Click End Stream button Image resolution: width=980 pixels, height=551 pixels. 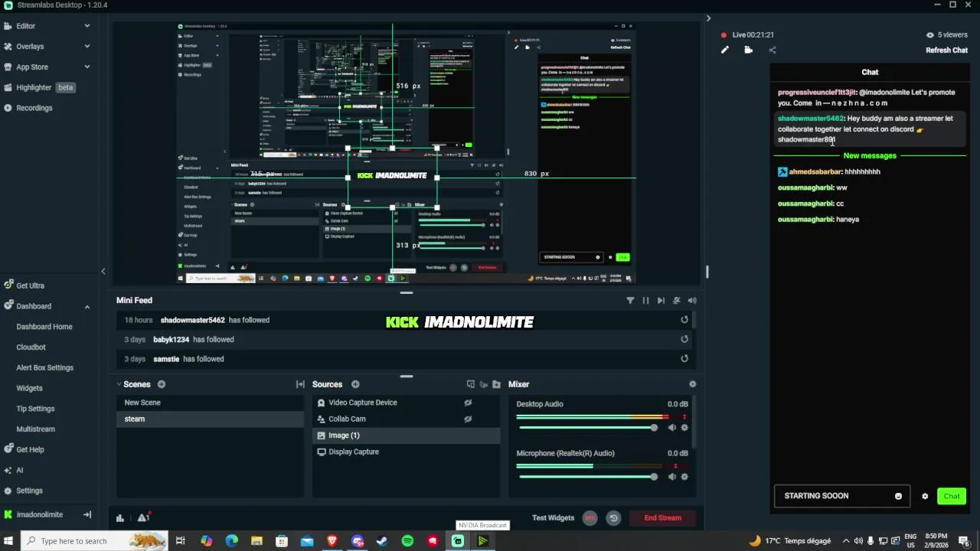662,518
